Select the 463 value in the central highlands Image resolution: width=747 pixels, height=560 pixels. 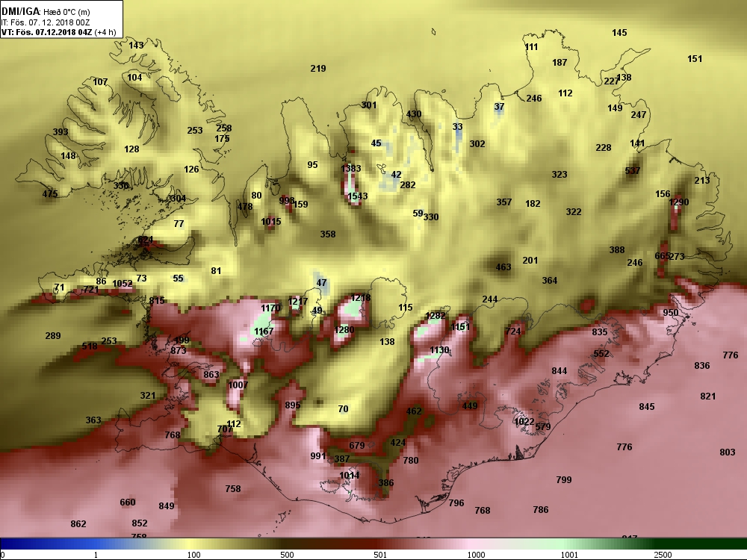tap(503, 267)
